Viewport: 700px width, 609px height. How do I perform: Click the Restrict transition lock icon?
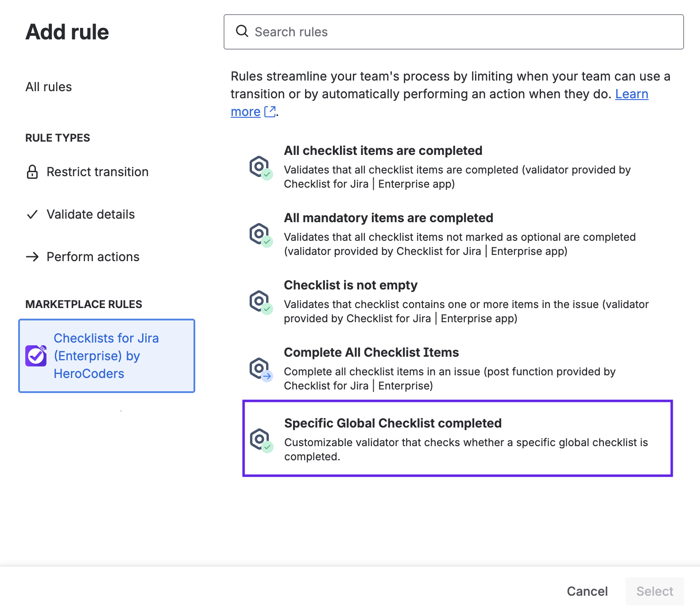(x=32, y=172)
